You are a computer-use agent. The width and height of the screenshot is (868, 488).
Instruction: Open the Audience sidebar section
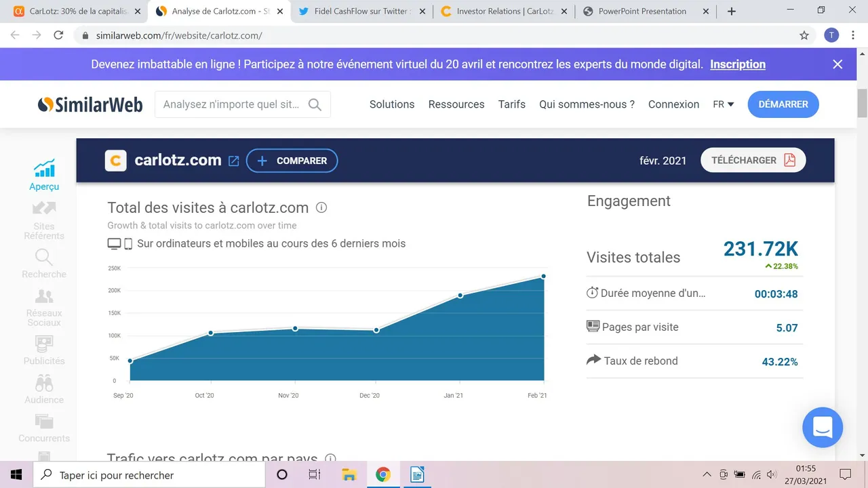pyautogui.click(x=44, y=390)
